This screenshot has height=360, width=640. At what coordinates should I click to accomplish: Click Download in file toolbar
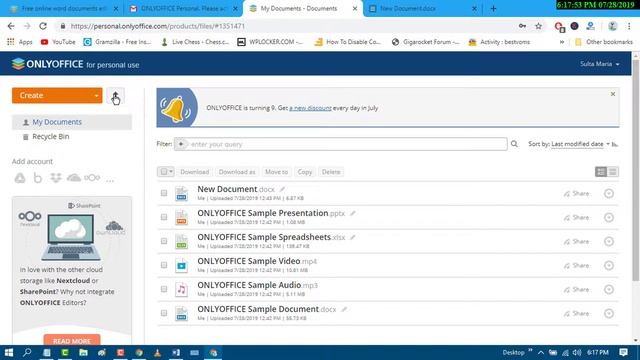click(x=194, y=172)
